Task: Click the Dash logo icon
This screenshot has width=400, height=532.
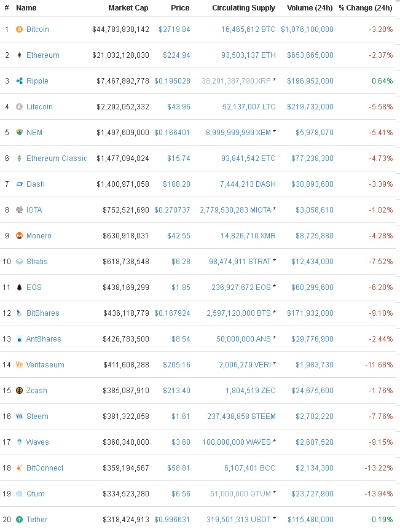Action: tap(19, 184)
